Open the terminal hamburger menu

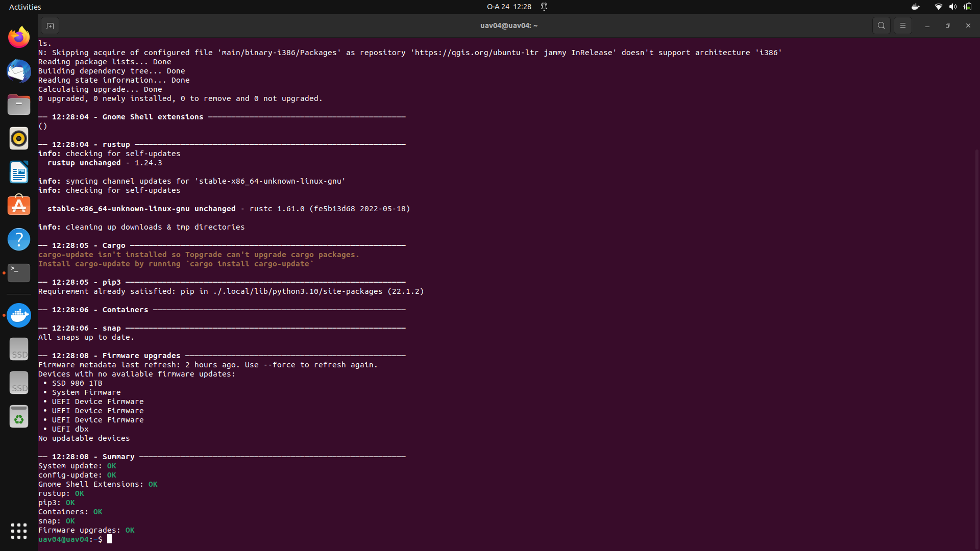pyautogui.click(x=902, y=26)
